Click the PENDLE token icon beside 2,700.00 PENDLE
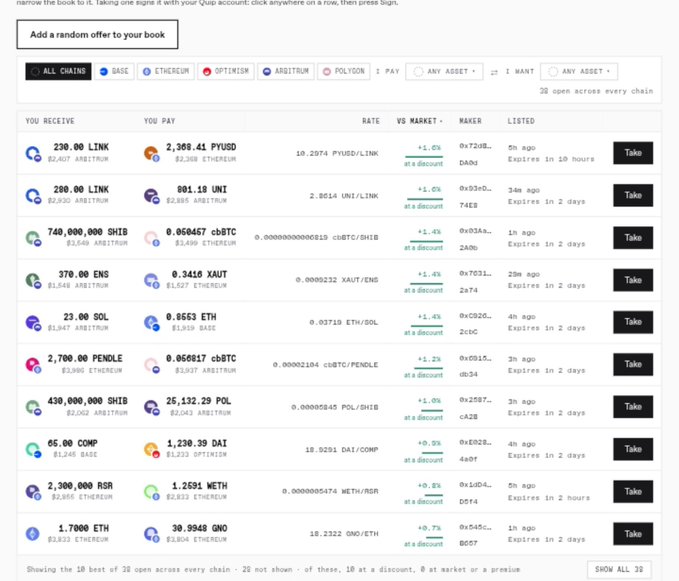Viewport: 679px width, 581px height. coord(33,365)
